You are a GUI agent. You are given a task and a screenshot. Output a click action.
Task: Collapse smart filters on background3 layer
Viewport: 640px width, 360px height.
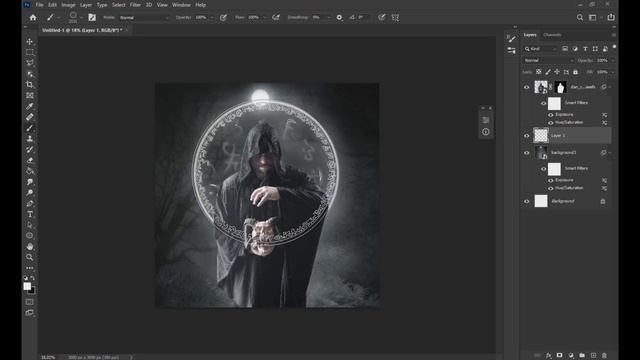[x=610, y=153]
